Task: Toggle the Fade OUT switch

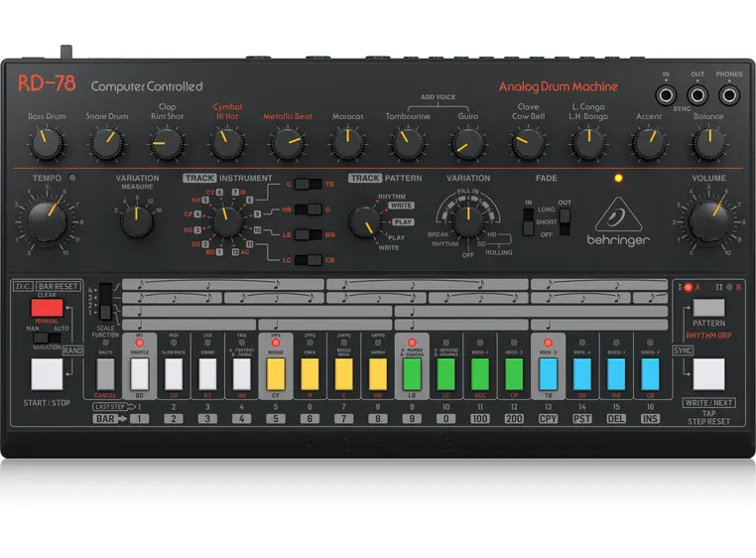Action: pos(565,222)
